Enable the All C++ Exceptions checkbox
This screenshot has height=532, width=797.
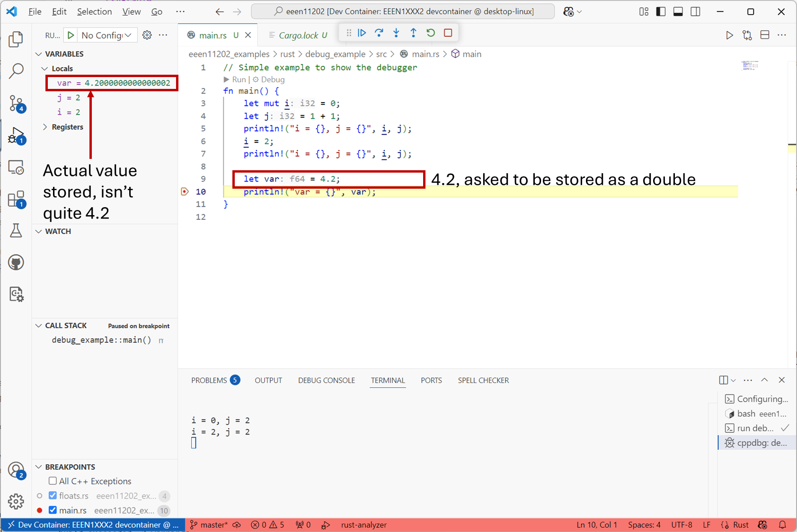click(53, 481)
